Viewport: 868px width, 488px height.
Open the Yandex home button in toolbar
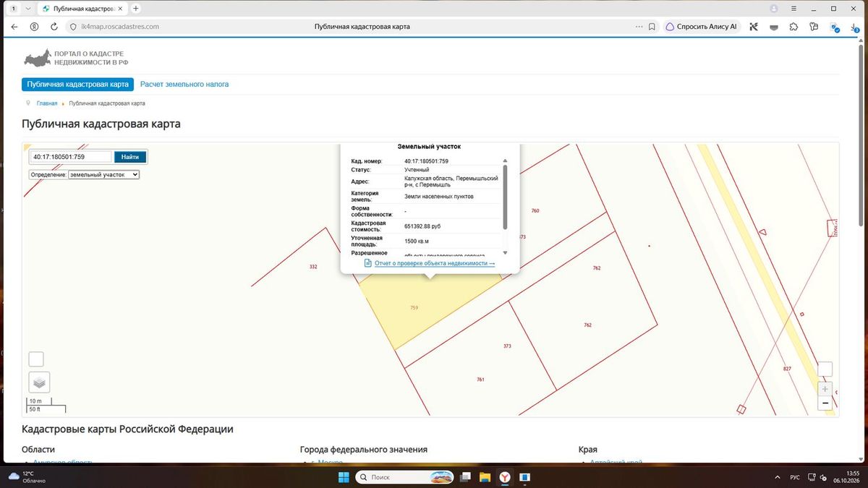(x=34, y=27)
